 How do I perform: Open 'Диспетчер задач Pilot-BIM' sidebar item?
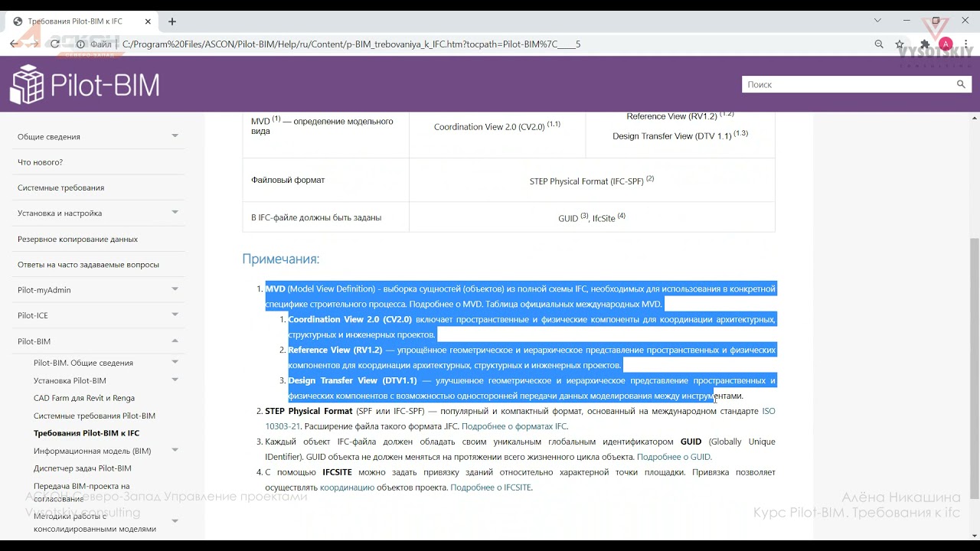tap(83, 468)
